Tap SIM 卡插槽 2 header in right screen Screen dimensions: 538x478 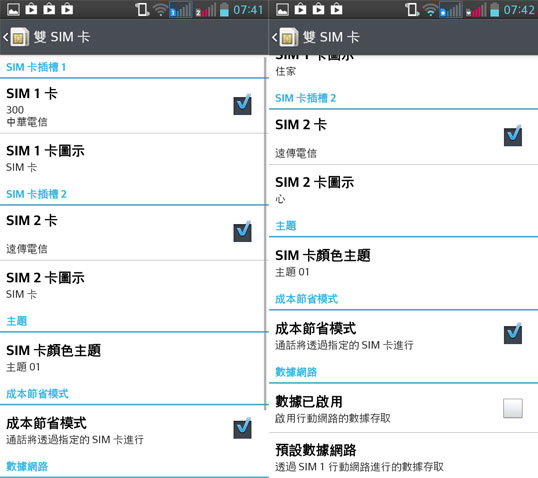pyautogui.click(x=306, y=98)
